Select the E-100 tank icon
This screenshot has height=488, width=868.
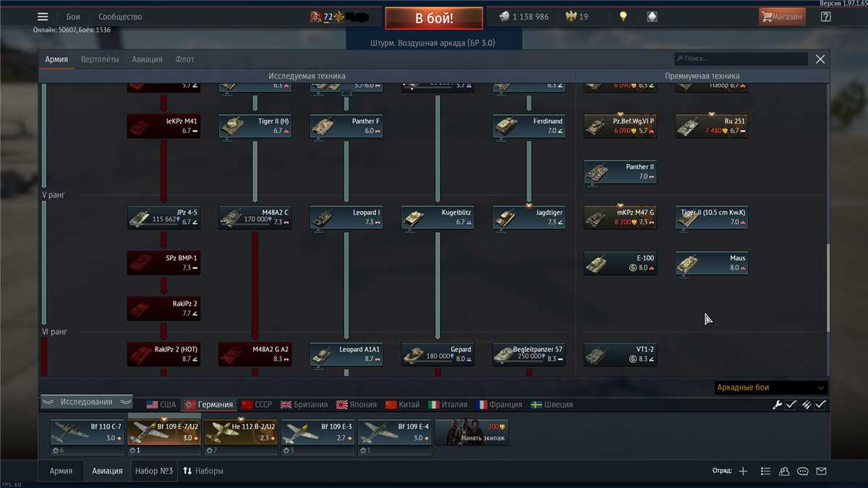click(621, 263)
